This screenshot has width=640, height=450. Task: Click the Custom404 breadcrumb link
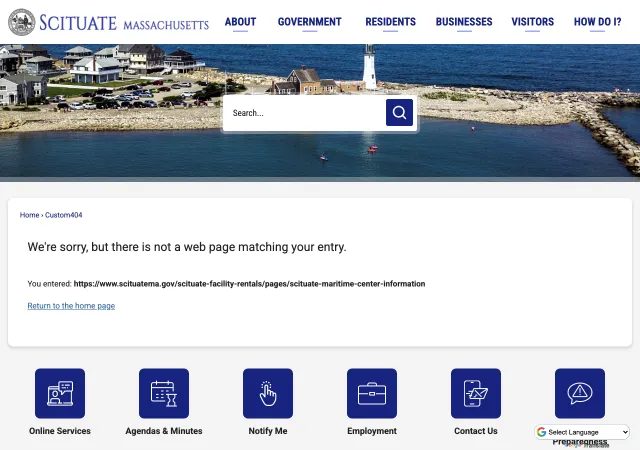(64, 215)
